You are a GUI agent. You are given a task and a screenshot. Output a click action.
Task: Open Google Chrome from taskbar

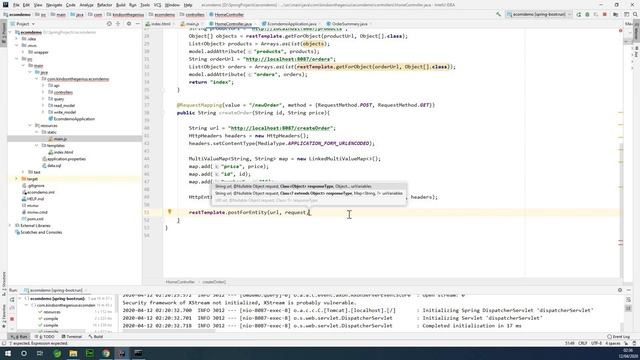coord(106,353)
